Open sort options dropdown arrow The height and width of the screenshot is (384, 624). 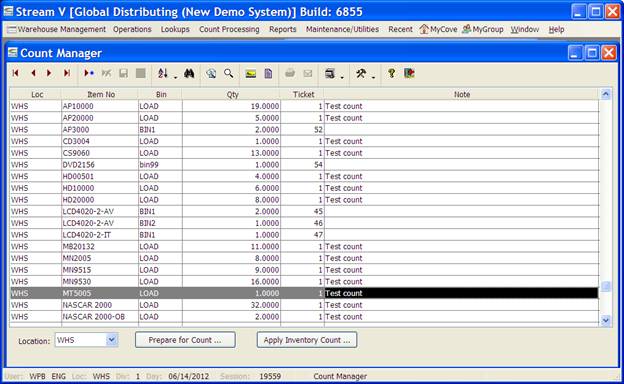[175, 77]
